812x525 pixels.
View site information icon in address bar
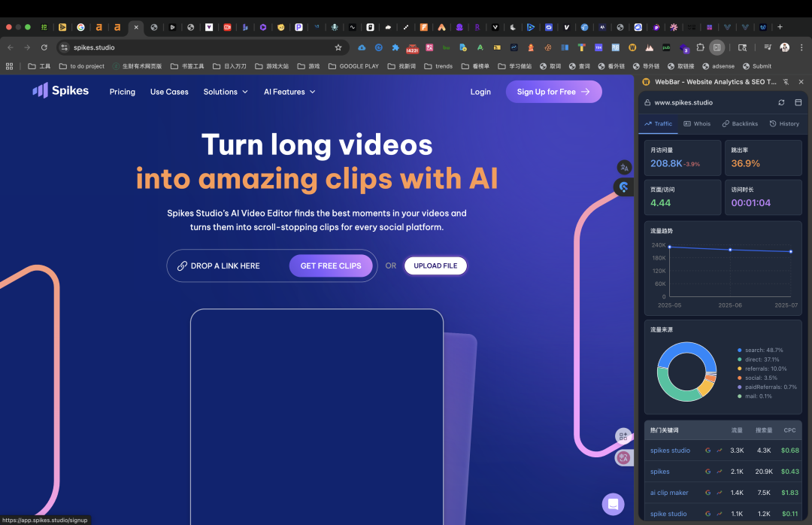tap(64, 47)
